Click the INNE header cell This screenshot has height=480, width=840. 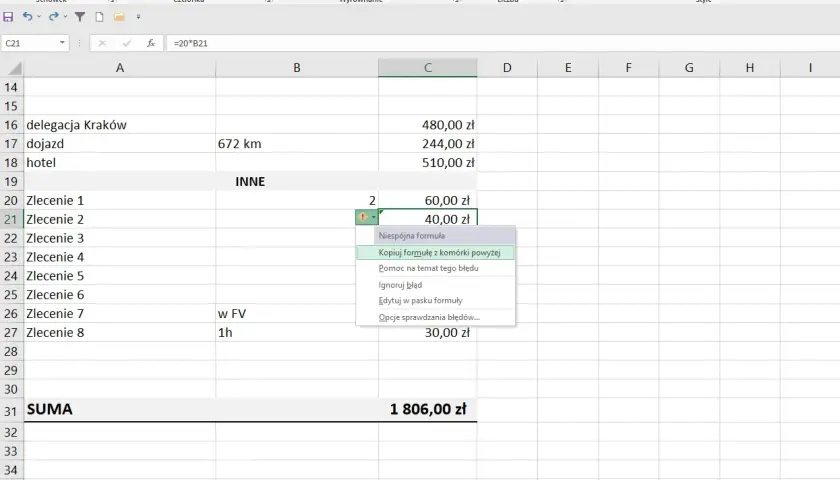(x=250, y=182)
